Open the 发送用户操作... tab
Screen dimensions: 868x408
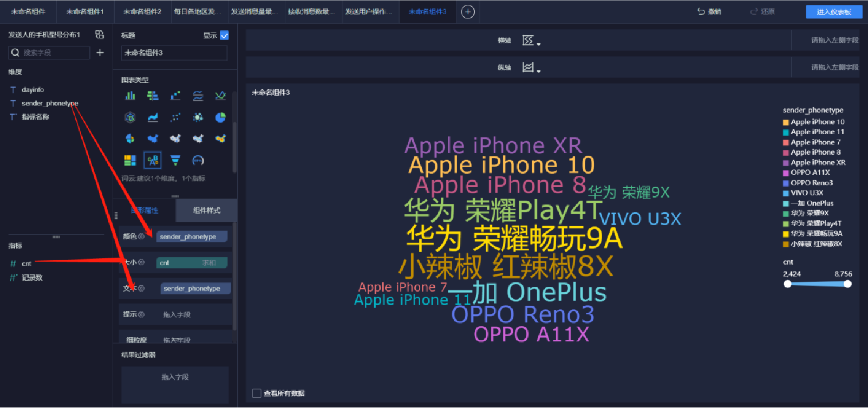(x=370, y=11)
